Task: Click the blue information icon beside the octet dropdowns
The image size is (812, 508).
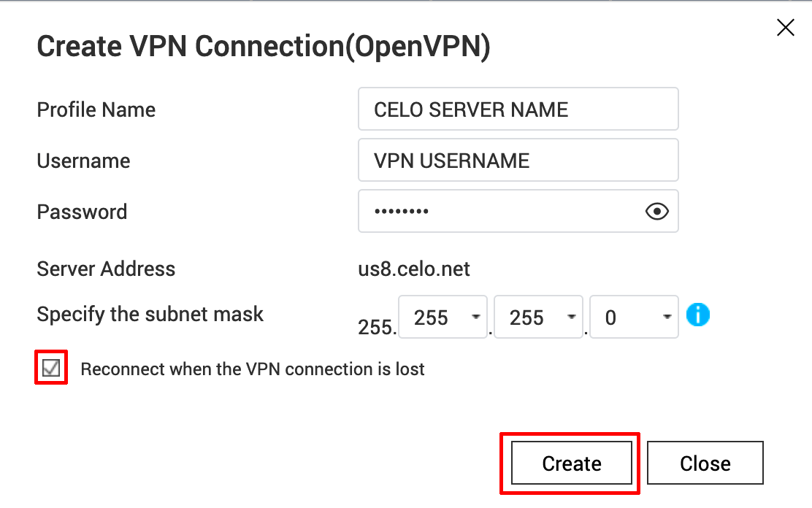Action: pos(697,315)
